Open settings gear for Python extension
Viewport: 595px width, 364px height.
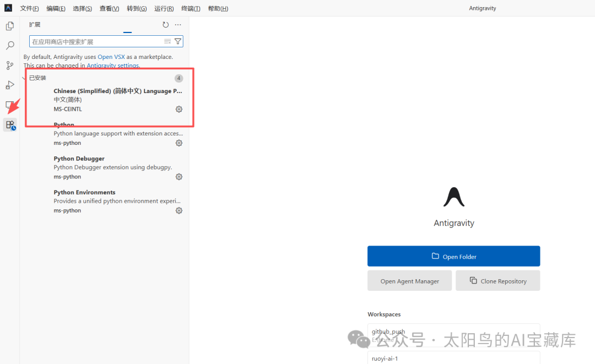coord(179,143)
